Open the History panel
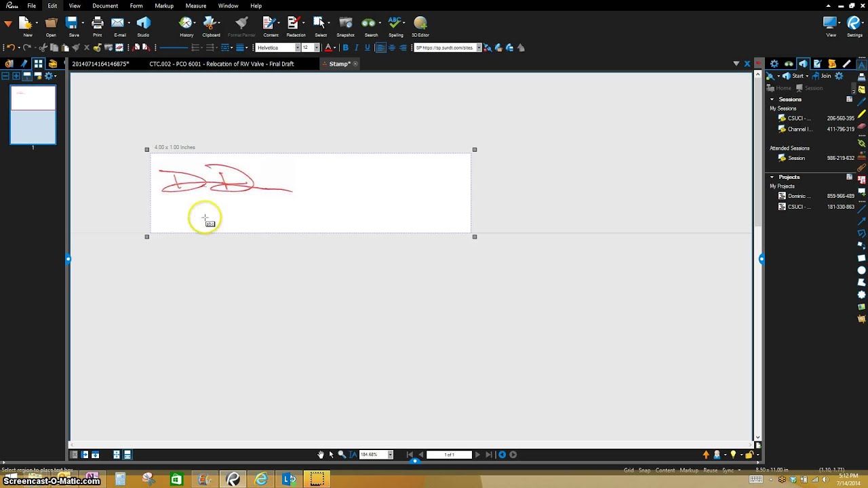This screenshot has width=868, height=488. [x=186, y=25]
